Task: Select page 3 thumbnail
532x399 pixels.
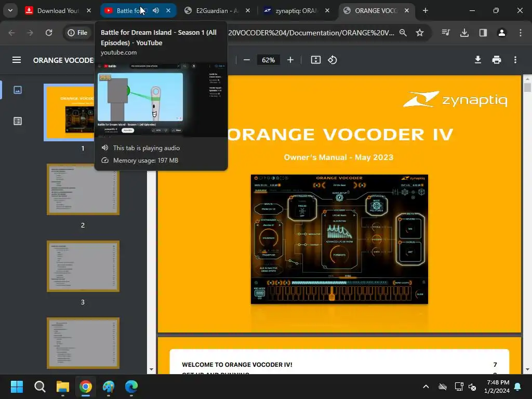Action: (83, 267)
